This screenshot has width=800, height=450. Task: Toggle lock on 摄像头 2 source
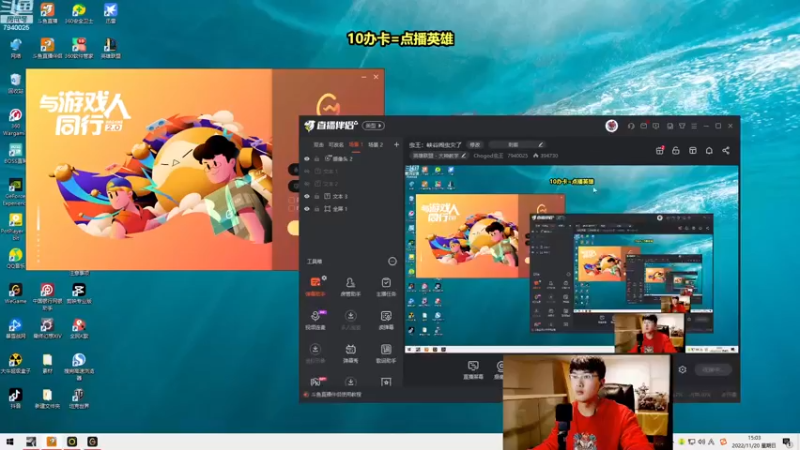(x=317, y=159)
